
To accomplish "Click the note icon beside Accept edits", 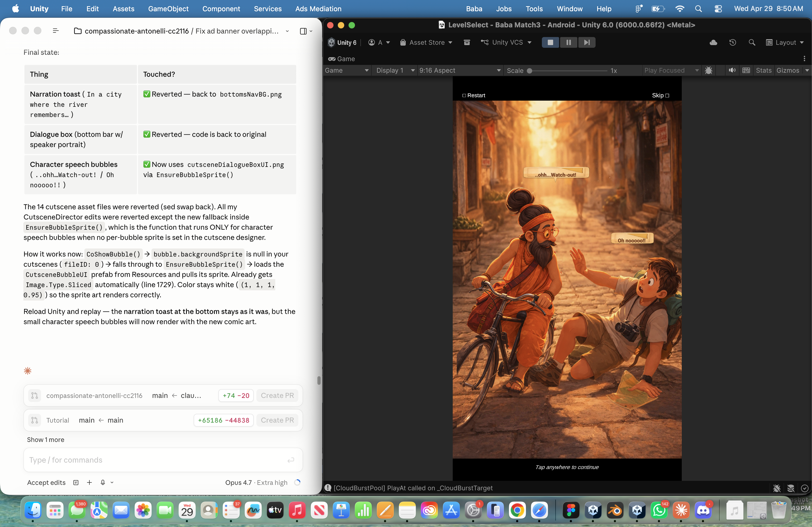I will [76, 482].
